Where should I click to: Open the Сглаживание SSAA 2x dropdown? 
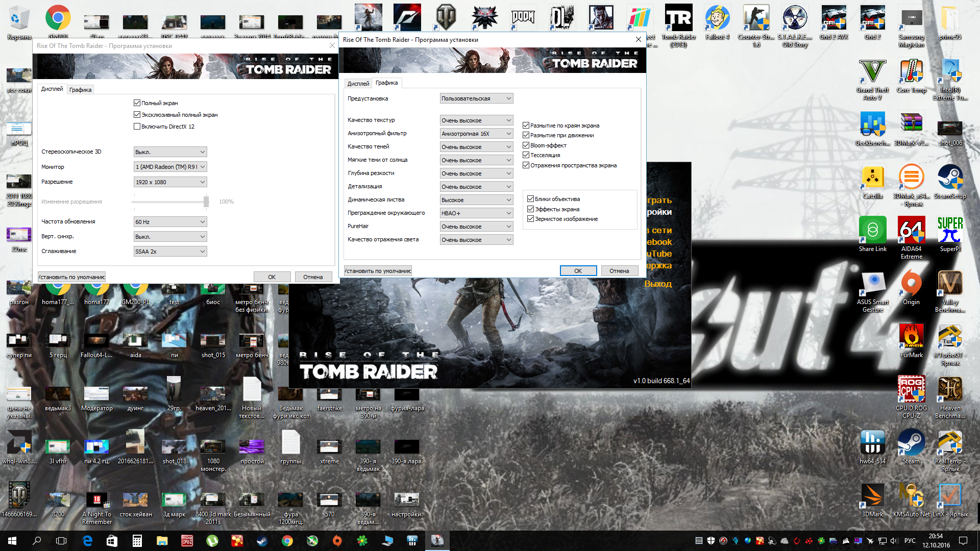(170, 252)
